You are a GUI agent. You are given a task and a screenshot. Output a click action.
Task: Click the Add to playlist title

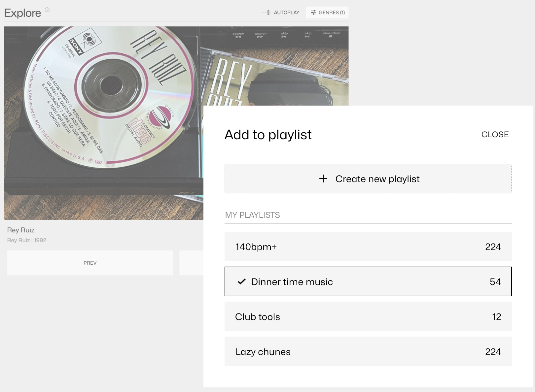pos(268,135)
